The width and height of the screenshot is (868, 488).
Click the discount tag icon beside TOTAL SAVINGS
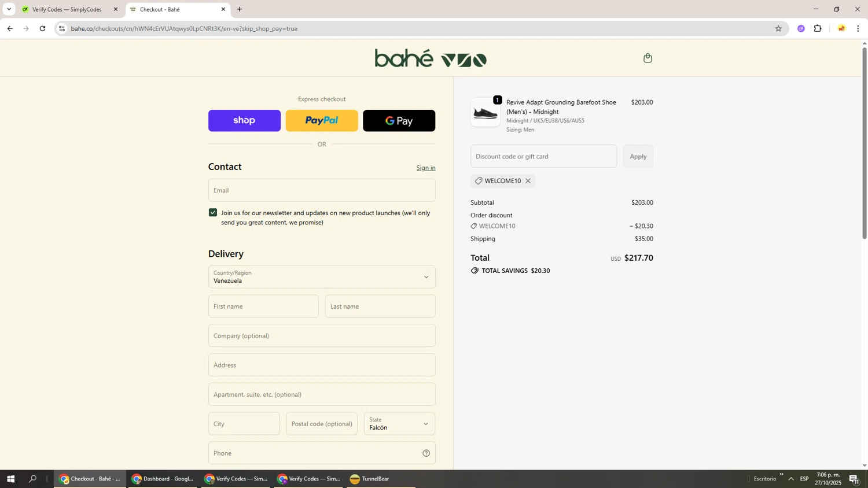(x=475, y=271)
